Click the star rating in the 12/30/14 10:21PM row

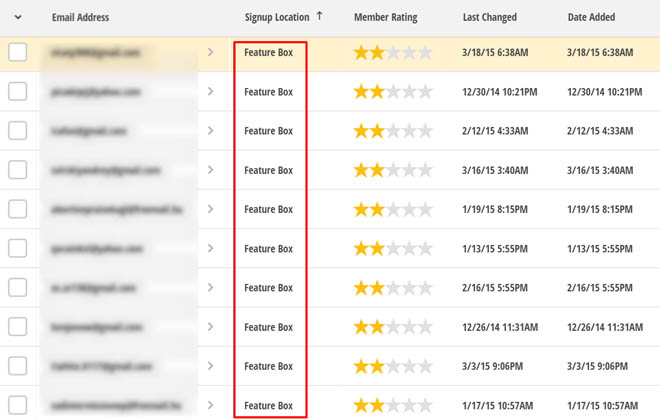[x=392, y=92]
